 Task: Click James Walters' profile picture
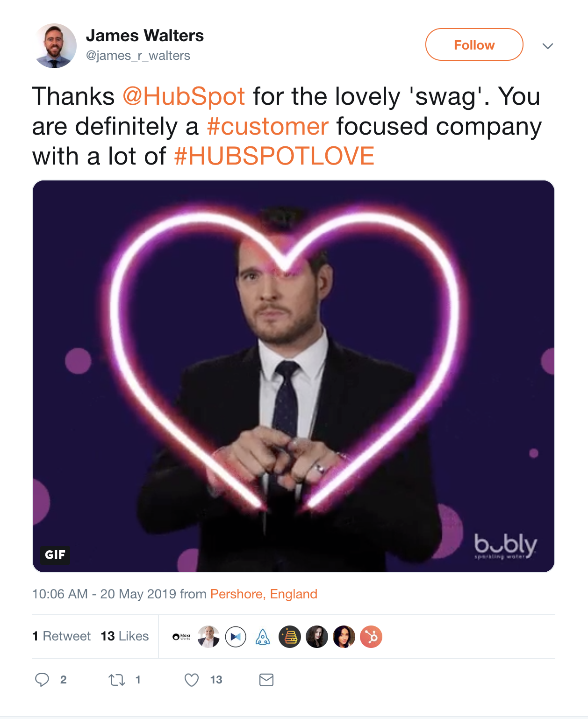[55, 46]
